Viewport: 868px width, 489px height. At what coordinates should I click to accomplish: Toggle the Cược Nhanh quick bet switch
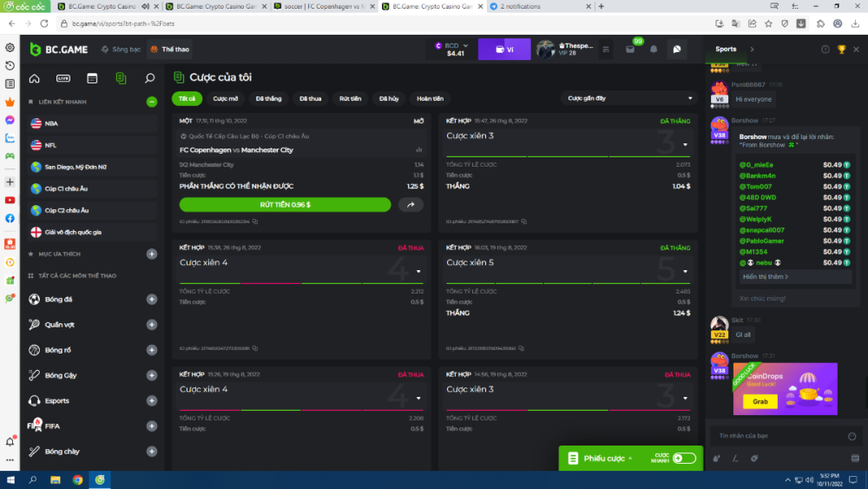(684, 458)
